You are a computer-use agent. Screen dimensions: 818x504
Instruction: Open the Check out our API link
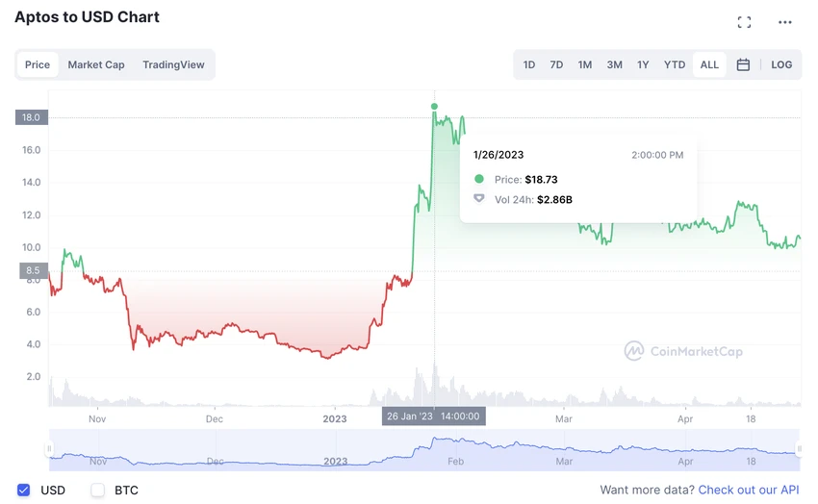pyautogui.click(x=749, y=490)
